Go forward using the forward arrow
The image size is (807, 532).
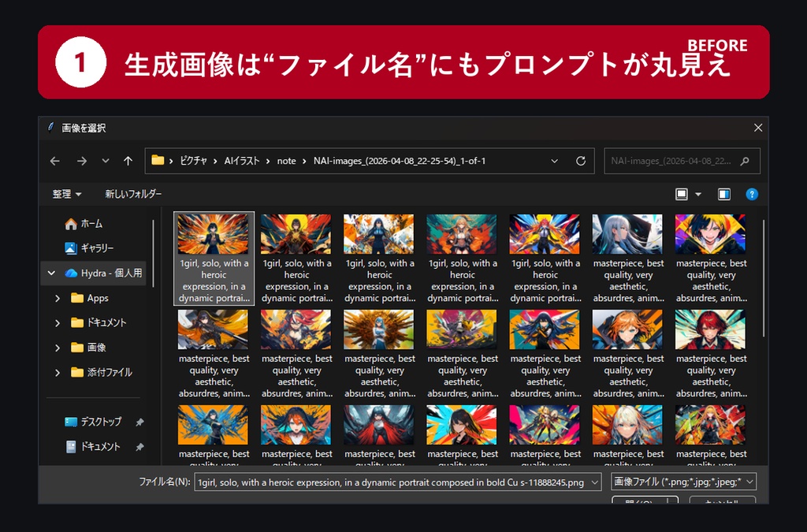pos(81,161)
